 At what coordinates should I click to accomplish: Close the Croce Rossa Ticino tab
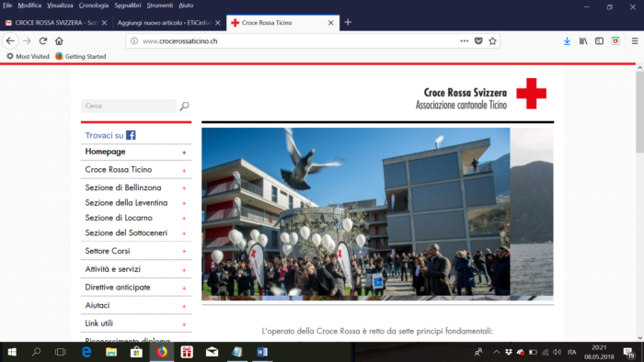coord(330,23)
